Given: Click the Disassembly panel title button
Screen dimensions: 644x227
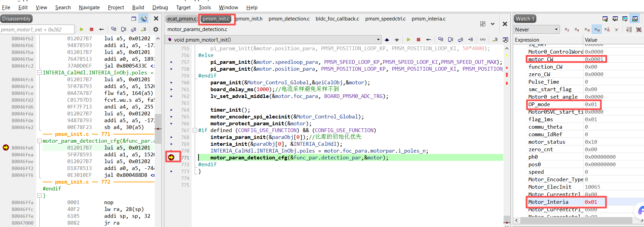Looking at the screenshot, I should (x=16, y=19).
